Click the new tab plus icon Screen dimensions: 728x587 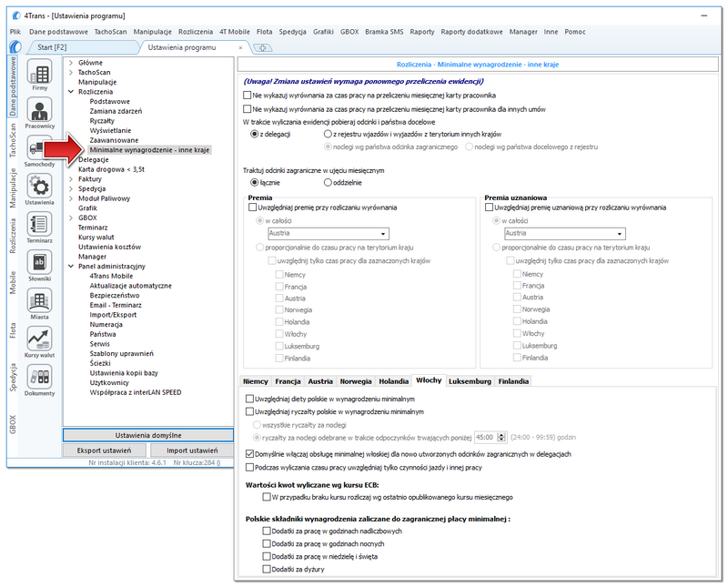[262, 48]
